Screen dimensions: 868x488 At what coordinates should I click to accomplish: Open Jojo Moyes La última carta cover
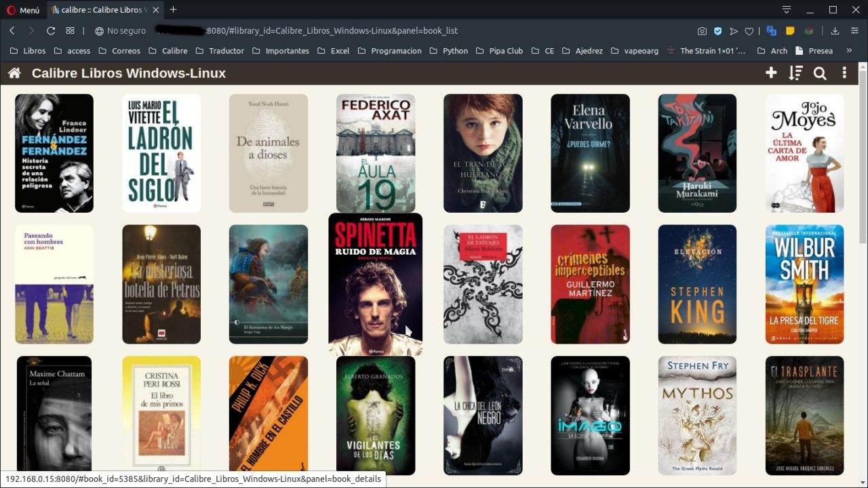(x=805, y=153)
